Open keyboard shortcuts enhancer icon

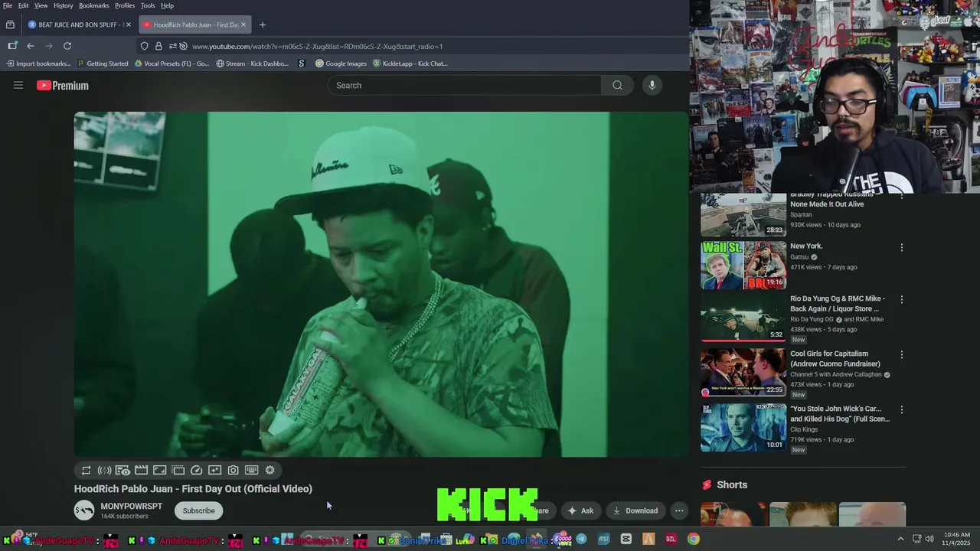coord(251,471)
